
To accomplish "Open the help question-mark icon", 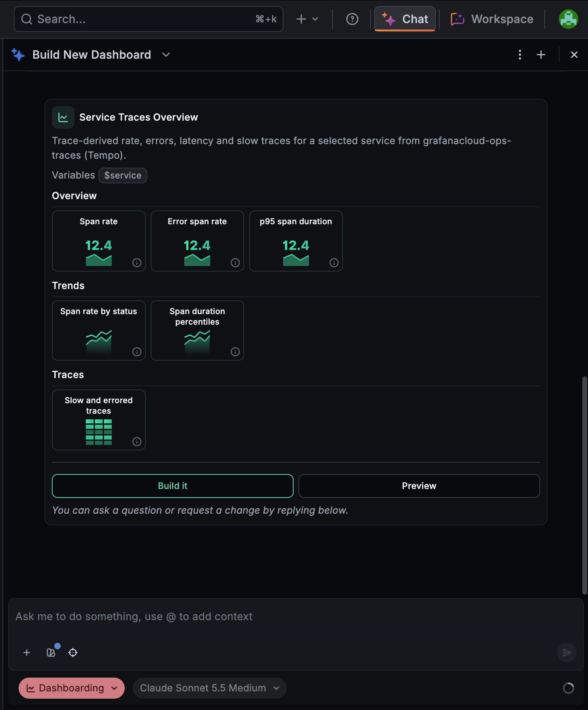I will coord(352,19).
